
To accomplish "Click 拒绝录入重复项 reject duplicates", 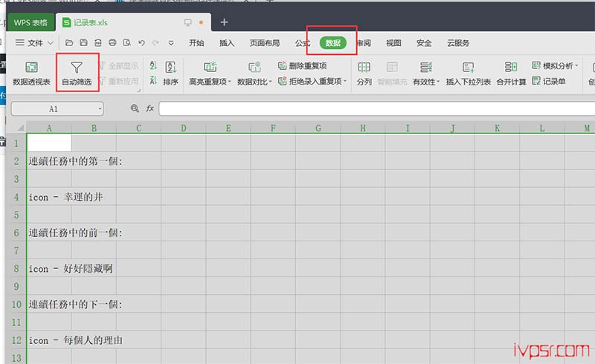I will tap(312, 81).
